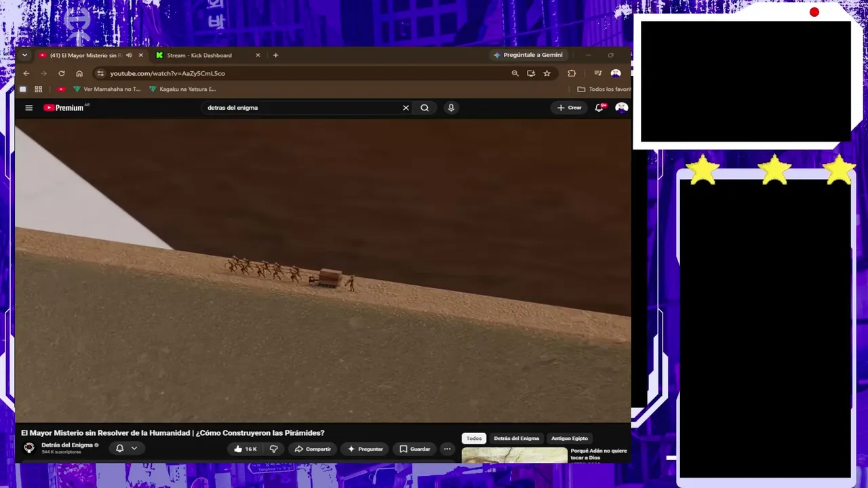Click the video player to pause
868x488 pixels.
323,271
